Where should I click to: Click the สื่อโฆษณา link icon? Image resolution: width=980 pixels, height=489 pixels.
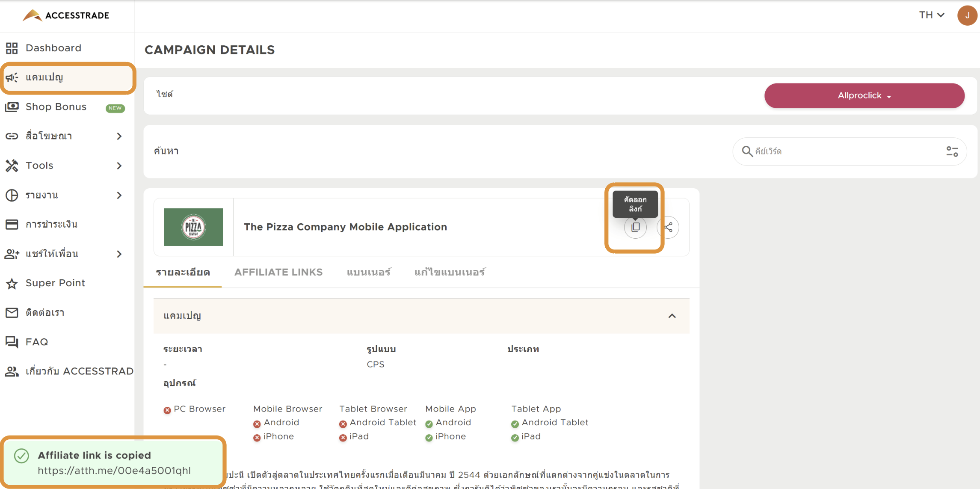12,136
